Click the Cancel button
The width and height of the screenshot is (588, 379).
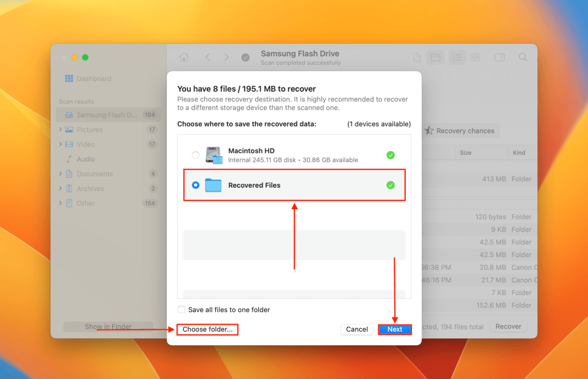pyautogui.click(x=357, y=329)
